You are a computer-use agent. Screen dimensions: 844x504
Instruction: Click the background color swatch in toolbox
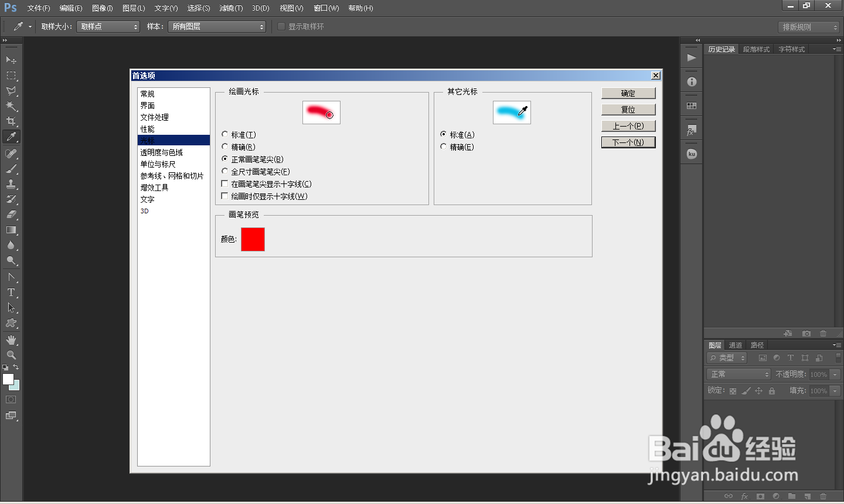click(x=15, y=386)
